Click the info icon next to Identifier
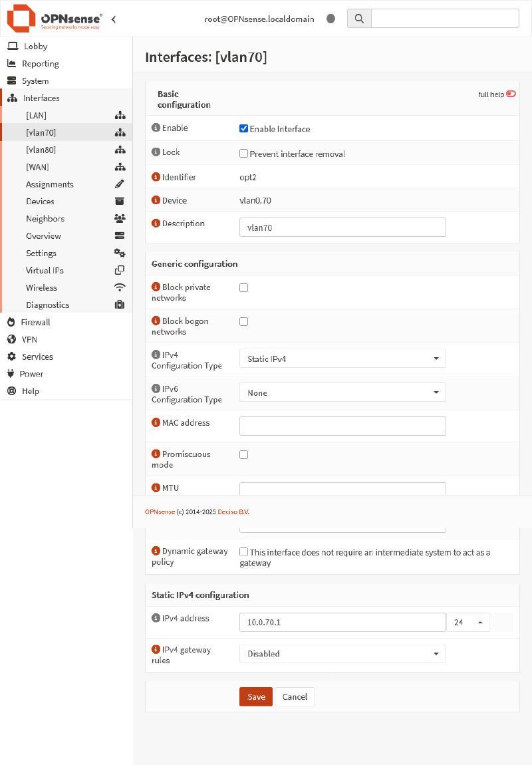 (156, 177)
